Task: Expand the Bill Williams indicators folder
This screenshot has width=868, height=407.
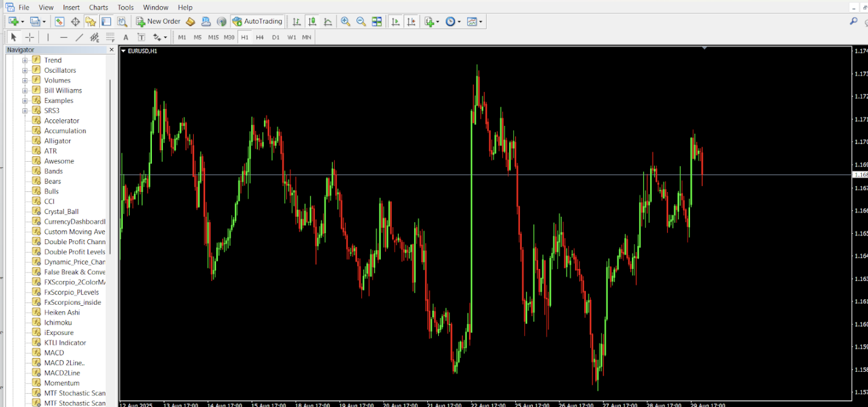Action: tap(25, 91)
